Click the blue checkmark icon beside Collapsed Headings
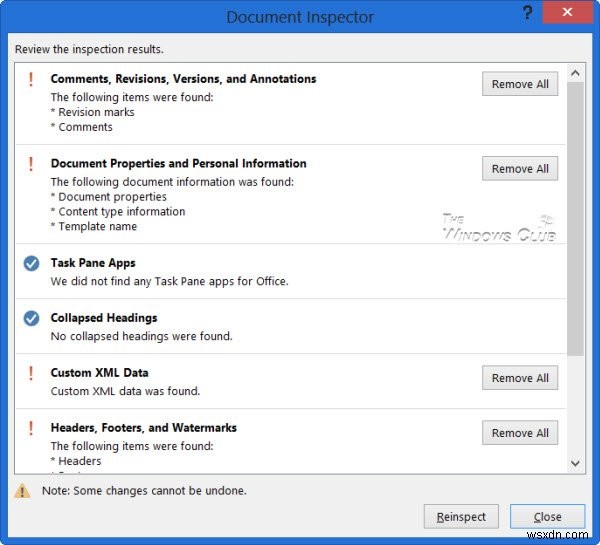The height and width of the screenshot is (545, 600). (x=31, y=318)
